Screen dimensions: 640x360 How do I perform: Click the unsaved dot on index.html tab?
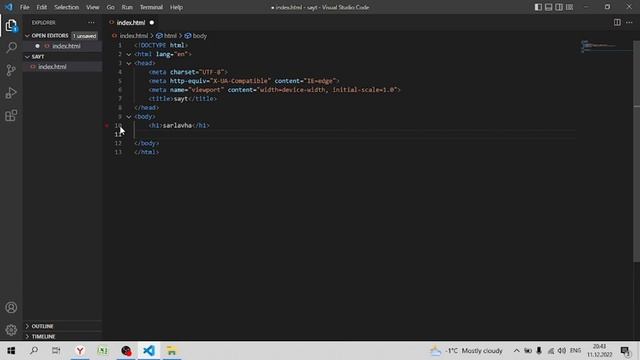click(x=152, y=23)
